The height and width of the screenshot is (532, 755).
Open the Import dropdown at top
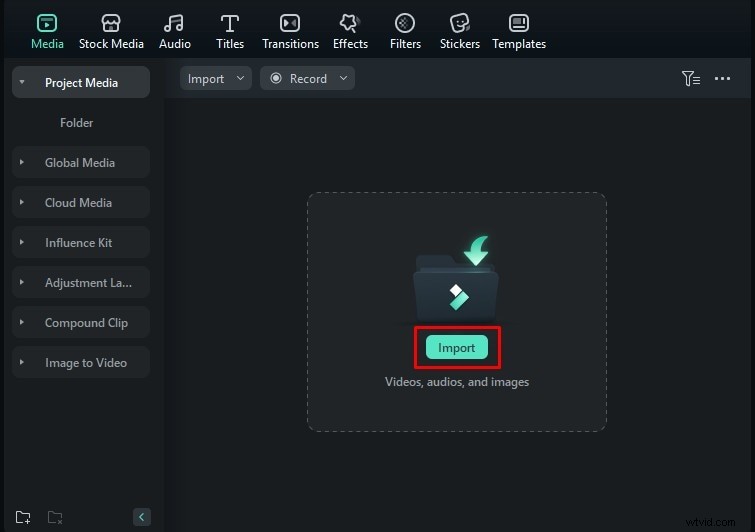click(x=215, y=79)
